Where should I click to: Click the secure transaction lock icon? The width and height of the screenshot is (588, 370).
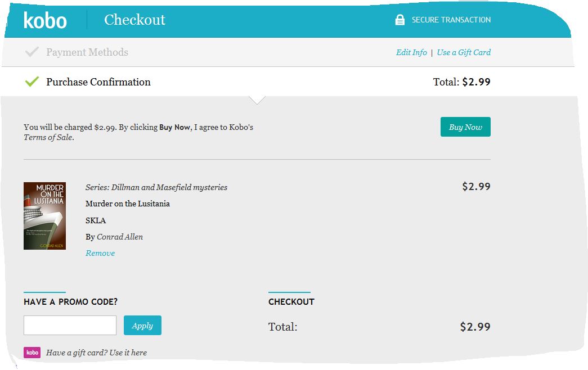click(x=400, y=20)
